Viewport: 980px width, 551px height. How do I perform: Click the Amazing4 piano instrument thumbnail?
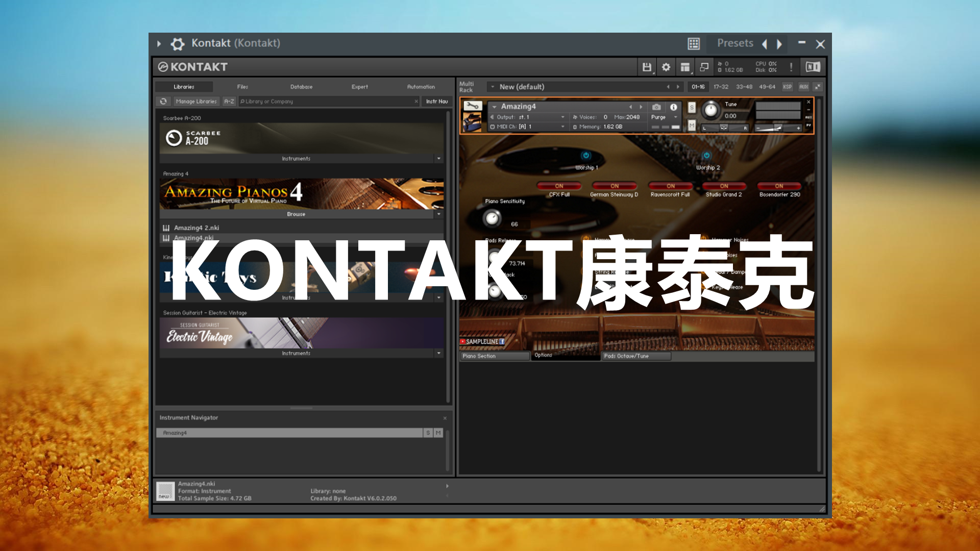tap(472, 122)
